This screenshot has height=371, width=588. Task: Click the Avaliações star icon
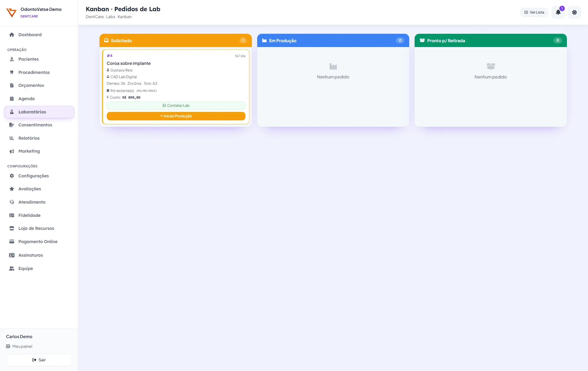click(x=12, y=189)
